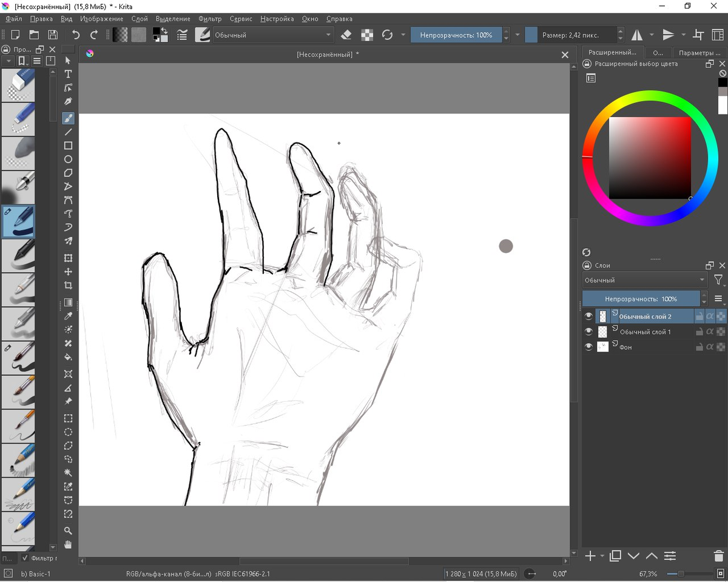Redo the last undone action
The height and width of the screenshot is (582, 728).
pyautogui.click(x=94, y=35)
